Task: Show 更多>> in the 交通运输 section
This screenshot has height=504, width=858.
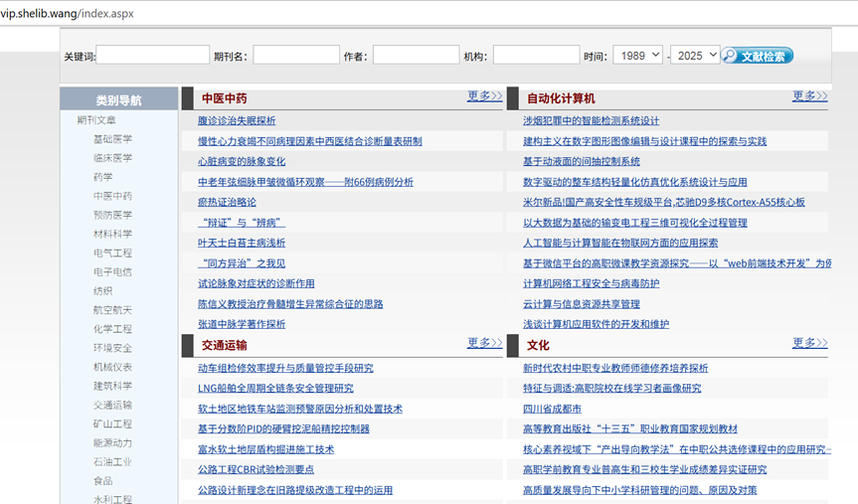Action: [x=484, y=343]
